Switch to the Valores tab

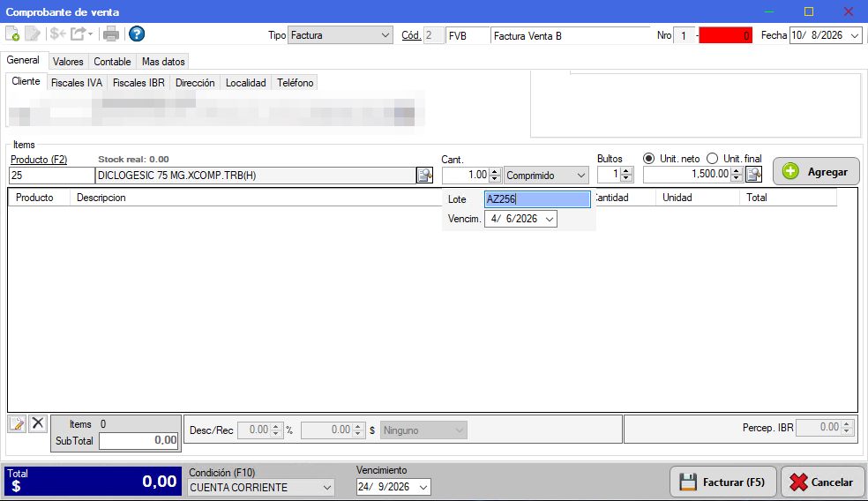tap(68, 62)
